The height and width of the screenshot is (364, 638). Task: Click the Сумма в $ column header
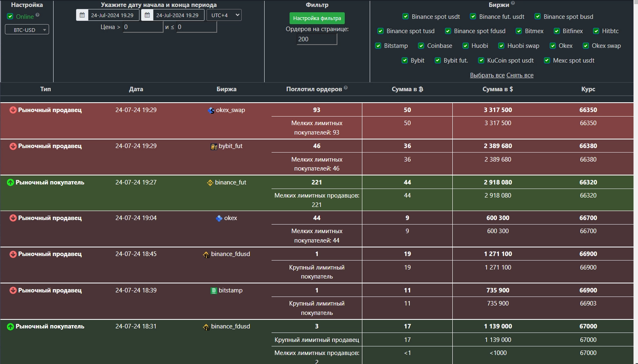click(x=497, y=89)
